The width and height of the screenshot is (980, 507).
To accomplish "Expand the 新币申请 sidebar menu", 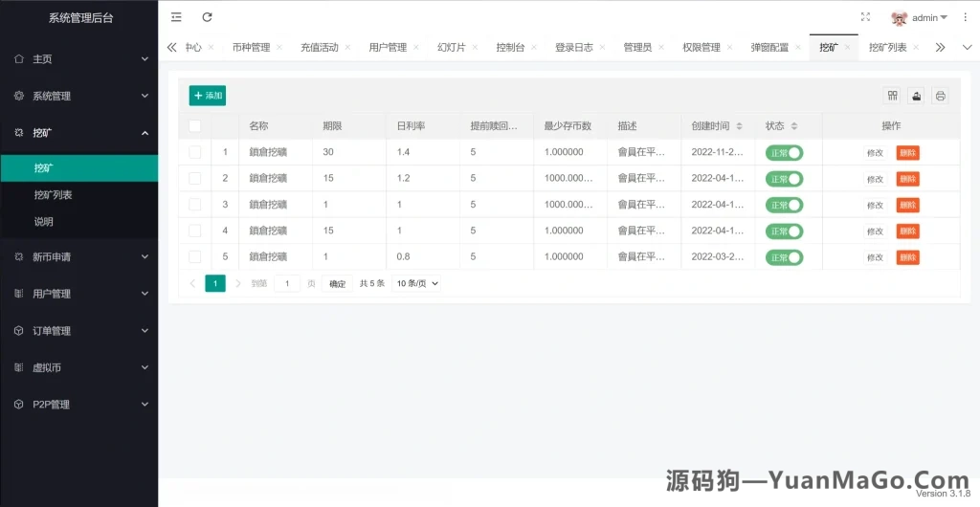I will click(x=78, y=256).
